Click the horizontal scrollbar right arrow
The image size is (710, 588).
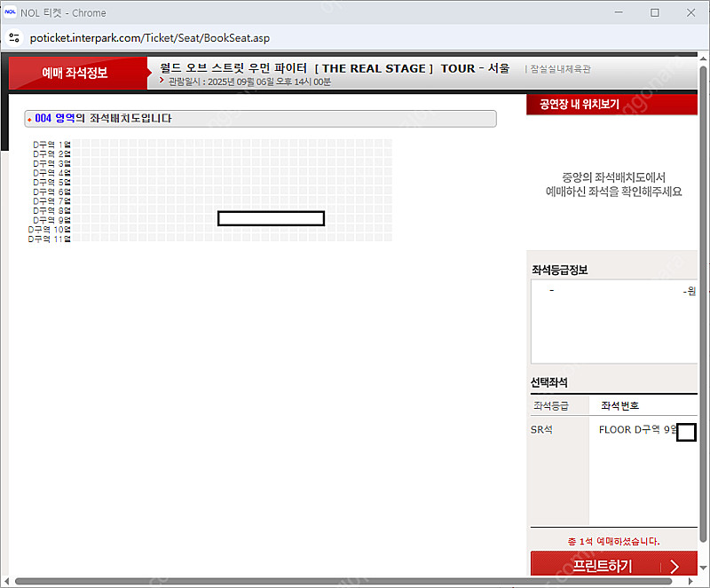(x=690, y=581)
